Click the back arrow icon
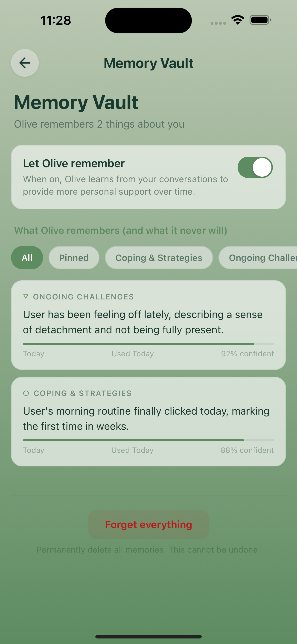 [x=25, y=63]
